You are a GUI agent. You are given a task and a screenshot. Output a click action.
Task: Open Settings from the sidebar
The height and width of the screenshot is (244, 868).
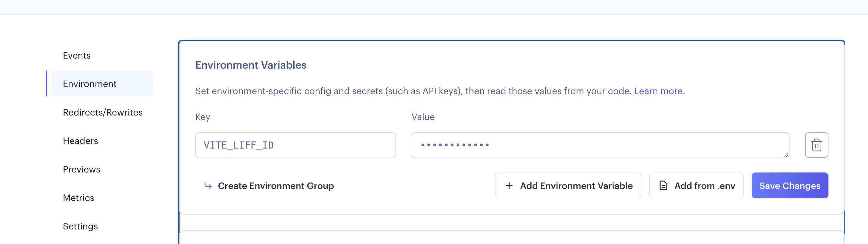tap(80, 226)
